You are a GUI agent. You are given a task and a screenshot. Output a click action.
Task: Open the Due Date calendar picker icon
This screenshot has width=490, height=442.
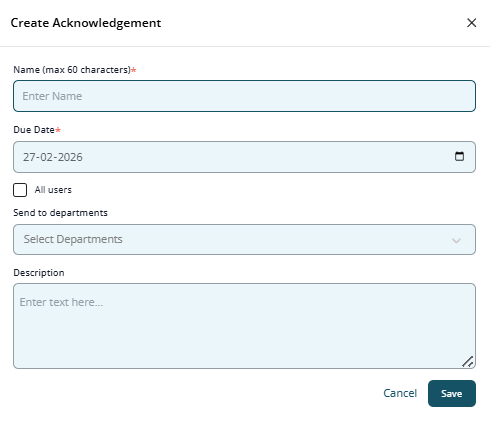(x=459, y=156)
